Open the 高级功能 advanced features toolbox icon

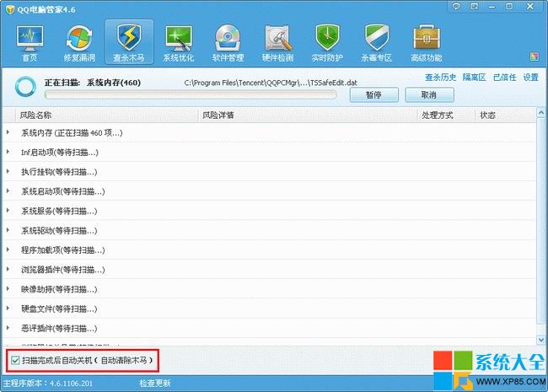(x=427, y=43)
